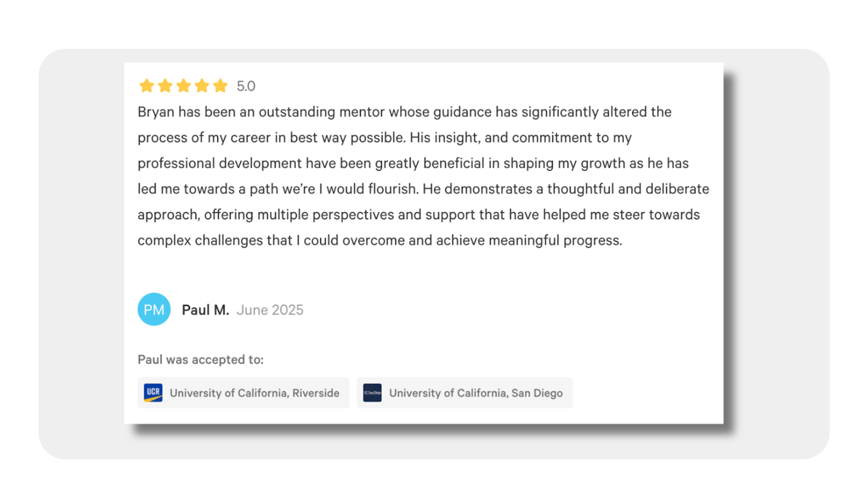868x488 pixels.
Task: Click the June 2025 review date
Action: pyautogui.click(x=270, y=310)
